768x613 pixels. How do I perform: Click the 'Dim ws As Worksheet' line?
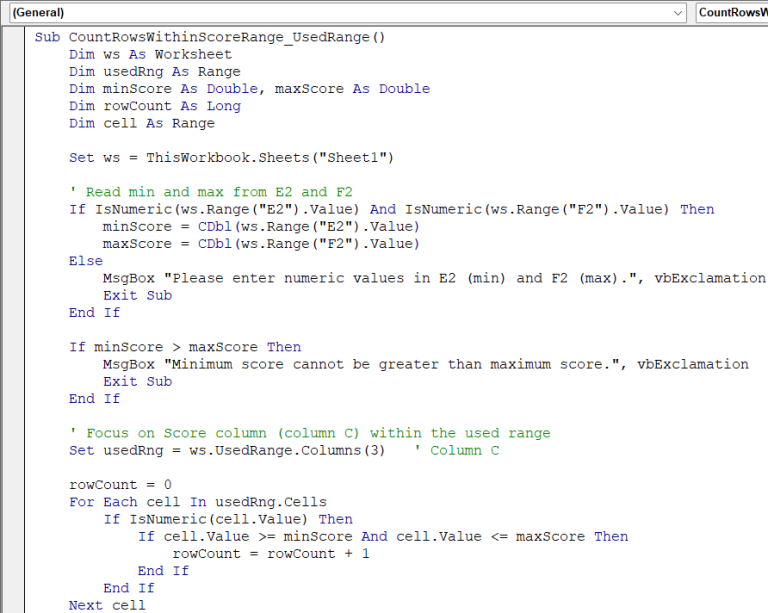(150, 55)
